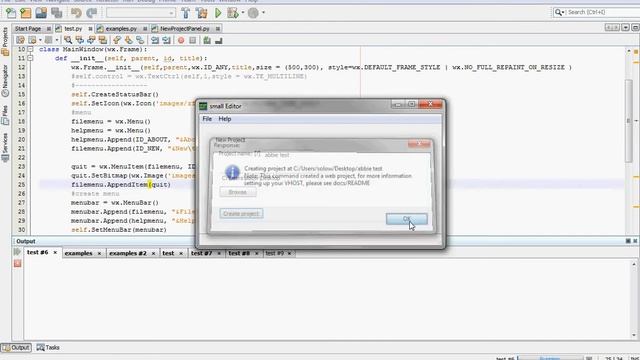Open the editor documents list dropdown
The width and height of the screenshot is (640, 360).
[625, 28]
